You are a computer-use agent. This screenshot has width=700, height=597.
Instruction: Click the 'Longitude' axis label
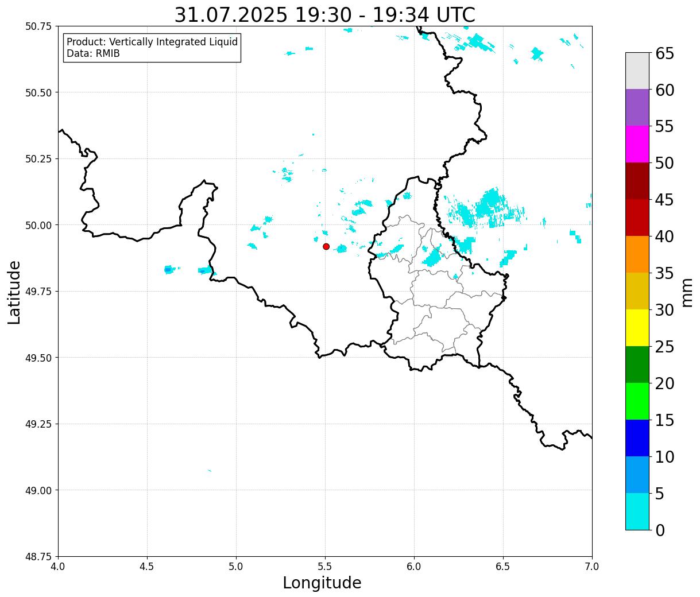click(x=322, y=583)
